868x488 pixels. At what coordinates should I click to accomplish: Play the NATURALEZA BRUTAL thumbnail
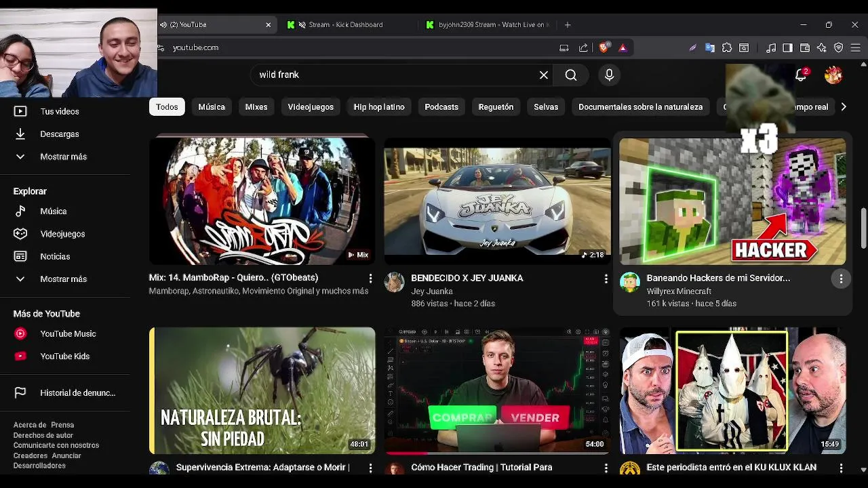(x=262, y=391)
